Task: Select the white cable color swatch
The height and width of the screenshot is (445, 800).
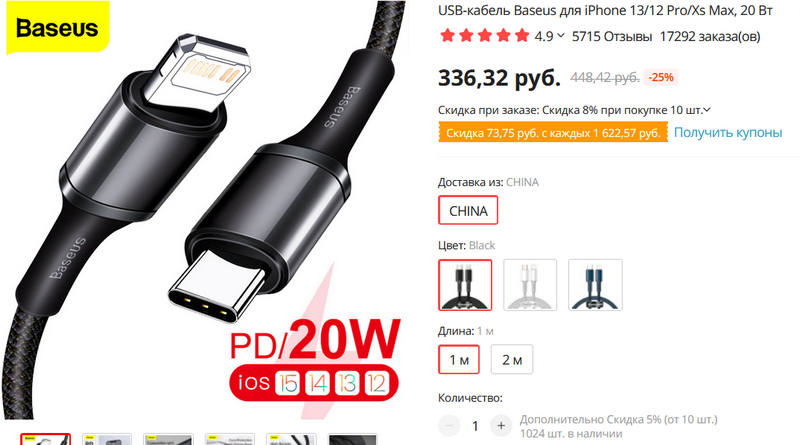Action: [x=530, y=285]
